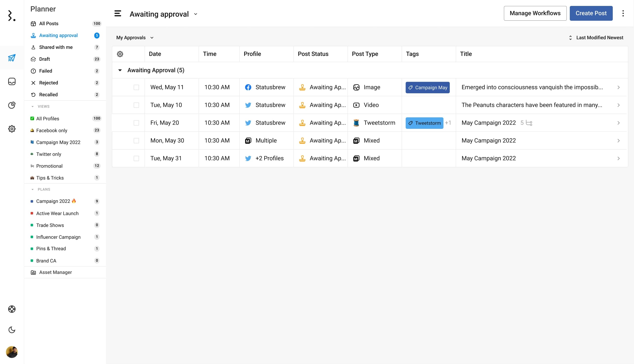This screenshot has height=364, width=634.
Task: Go to Shared with me
Action: click(x=65, y=47)
